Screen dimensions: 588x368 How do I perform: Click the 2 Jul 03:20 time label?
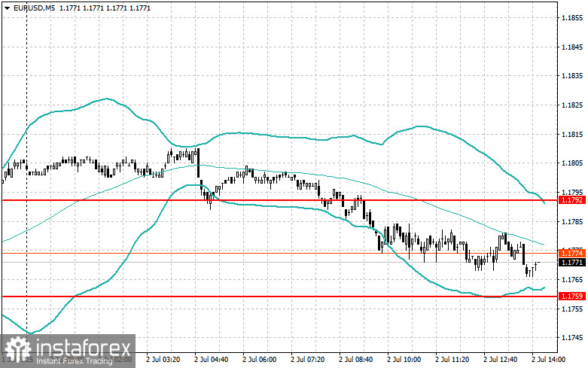163,360
